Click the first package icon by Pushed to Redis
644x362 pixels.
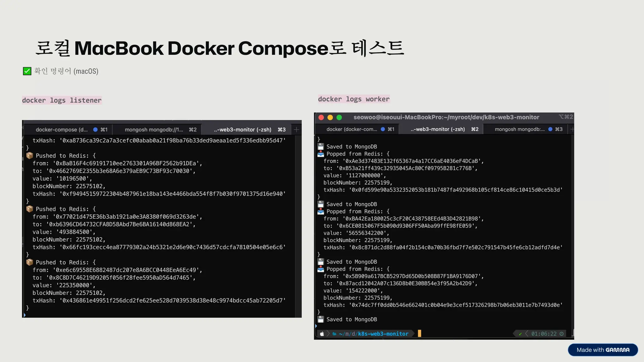(30, 156)
